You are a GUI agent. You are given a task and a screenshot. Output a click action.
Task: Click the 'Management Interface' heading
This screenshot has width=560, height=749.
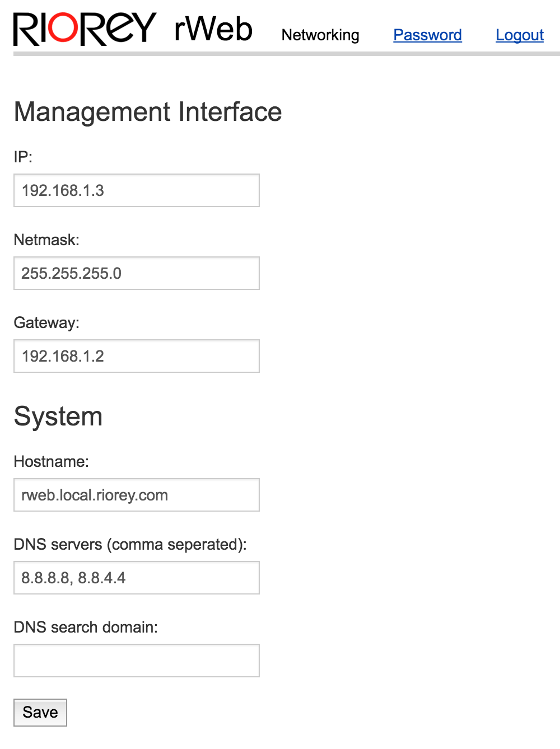pyautogui.click(x=148, y=112)
